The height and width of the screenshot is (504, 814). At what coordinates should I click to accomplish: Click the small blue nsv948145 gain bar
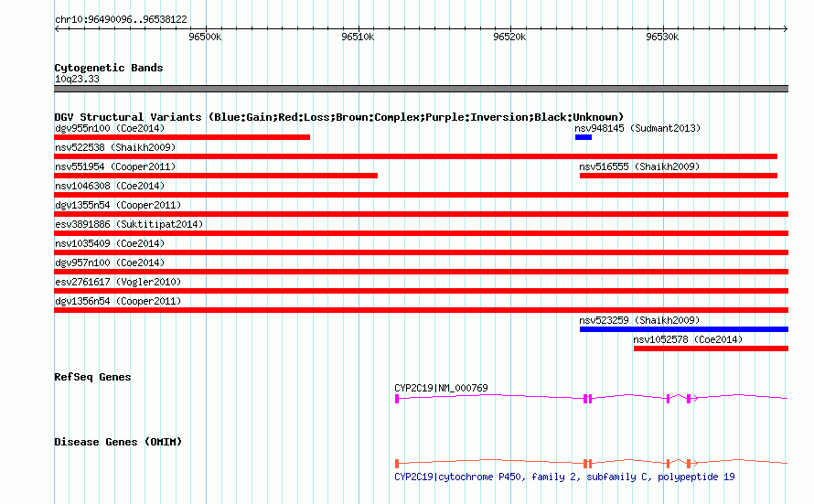(x=584, y=137)
